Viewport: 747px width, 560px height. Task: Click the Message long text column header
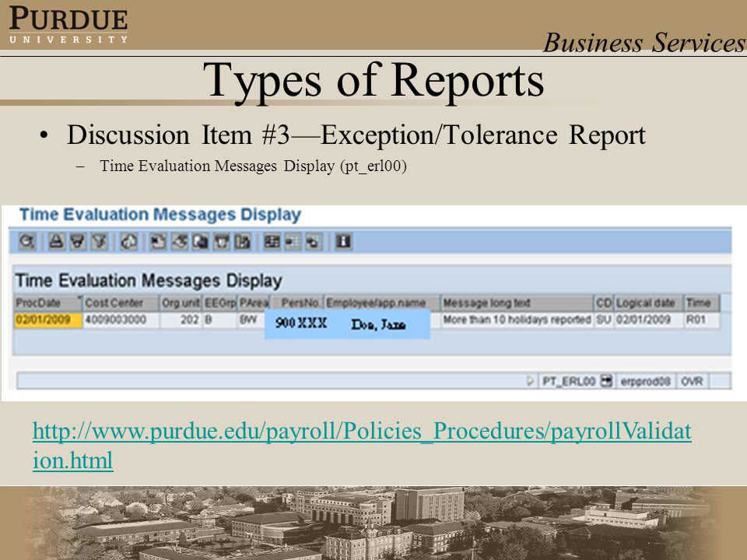click(517, 303)
